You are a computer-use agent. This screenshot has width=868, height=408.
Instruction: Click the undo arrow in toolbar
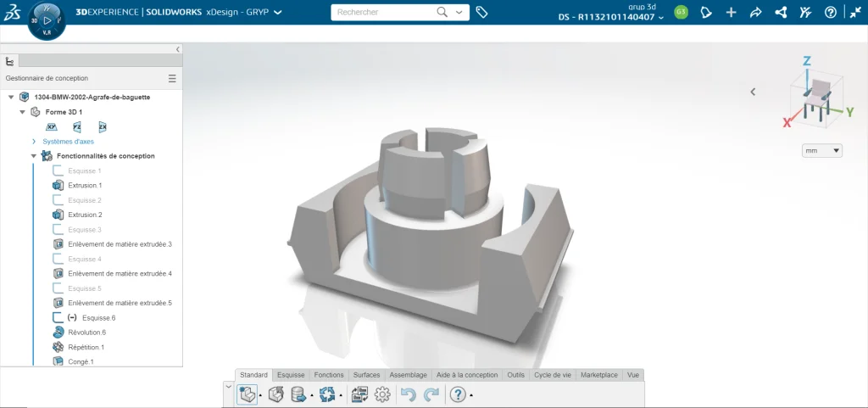click(409, 394)
